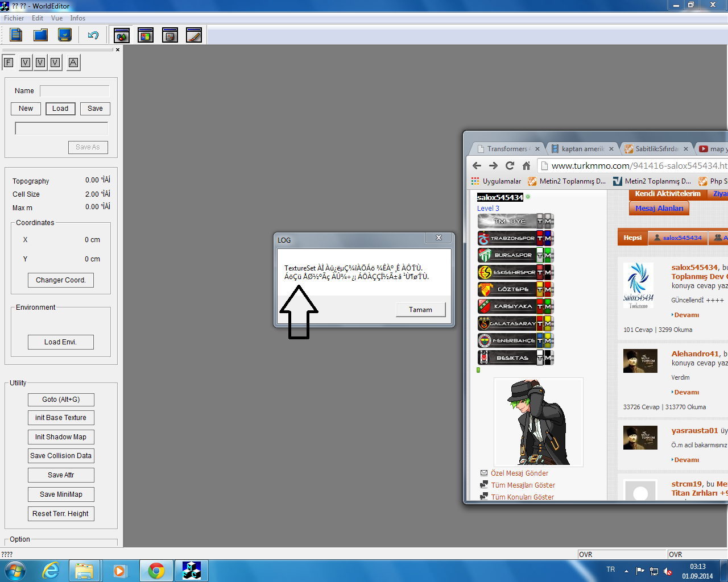
Task: Click the Mesaj Alanları tab on the webpage
Action: pyautogui.click(x=659, y=209)
